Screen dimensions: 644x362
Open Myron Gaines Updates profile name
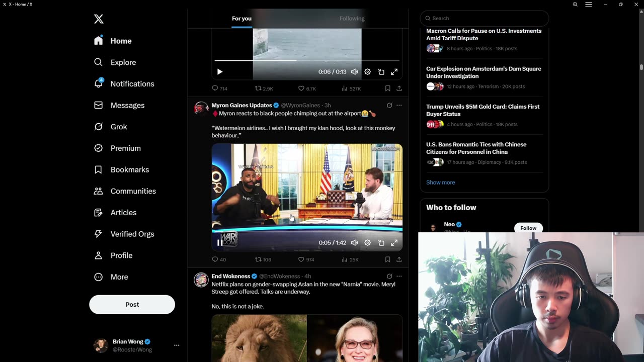pyautogui.click(x=242, y=105)
